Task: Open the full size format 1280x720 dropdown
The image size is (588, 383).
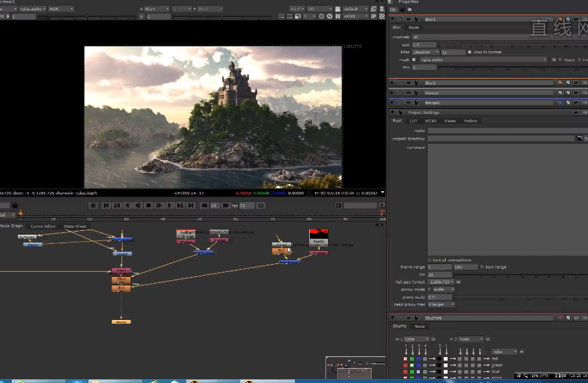Action: tap(441, 282)
